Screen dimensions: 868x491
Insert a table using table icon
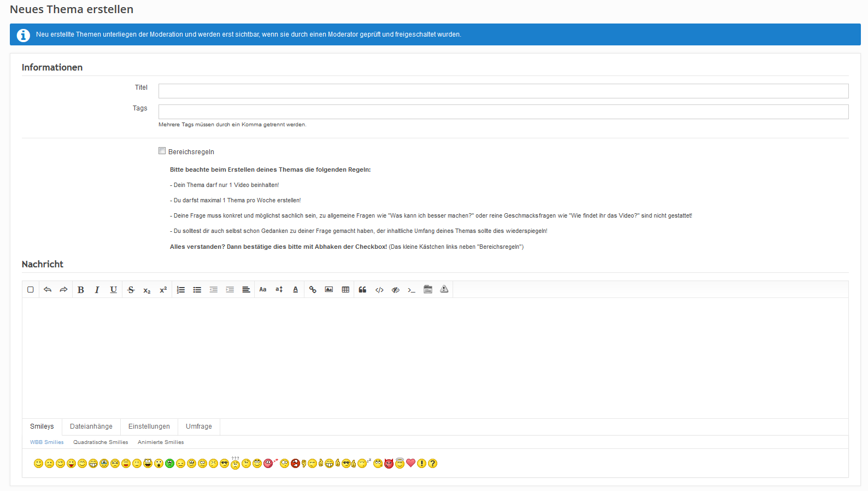pyautogui.click(x=345, y=290)
